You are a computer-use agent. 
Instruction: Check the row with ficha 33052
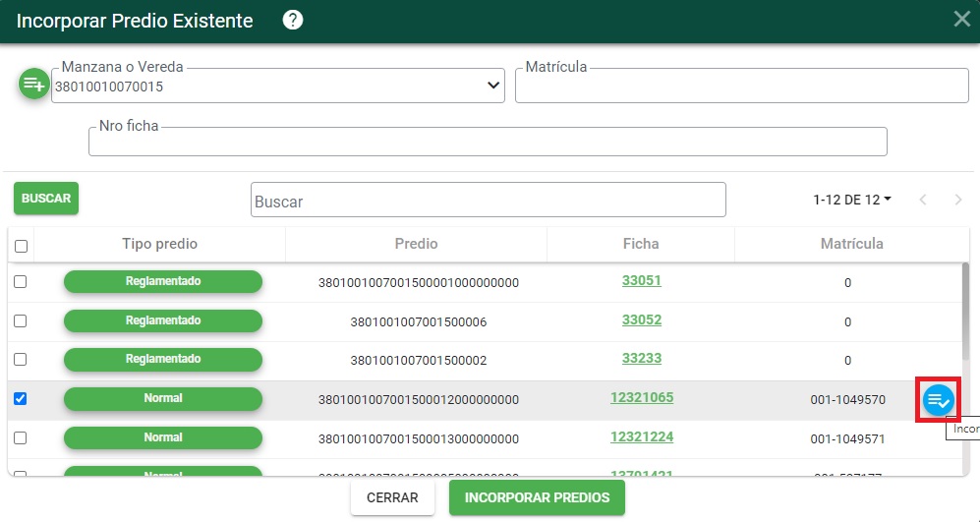[21, 320]
